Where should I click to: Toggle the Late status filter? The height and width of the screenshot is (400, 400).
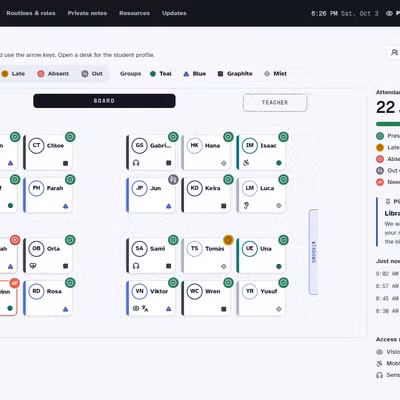click(x=13, y=74)
